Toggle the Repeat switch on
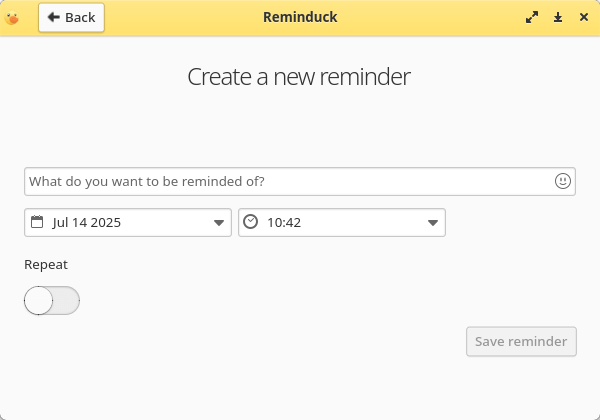Screen dimensions: 600x420 52,301
